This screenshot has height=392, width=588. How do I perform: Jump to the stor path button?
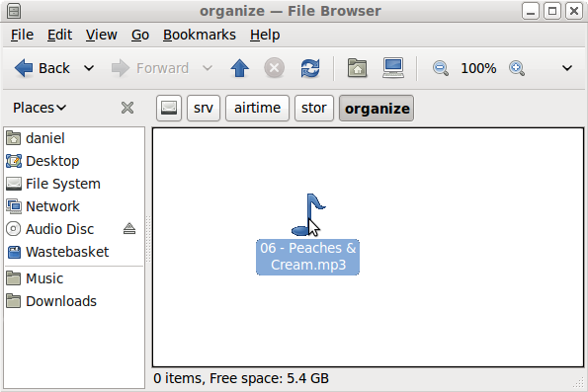point(314,109)
